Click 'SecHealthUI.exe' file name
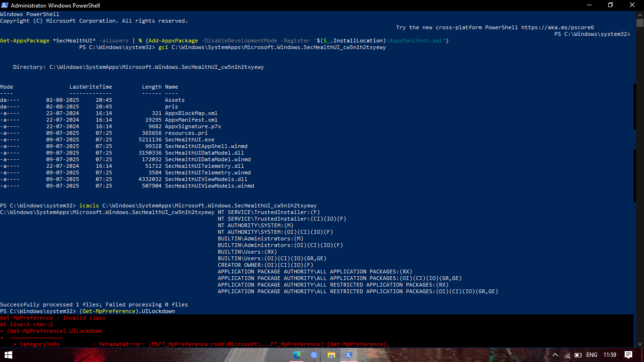 190,140
